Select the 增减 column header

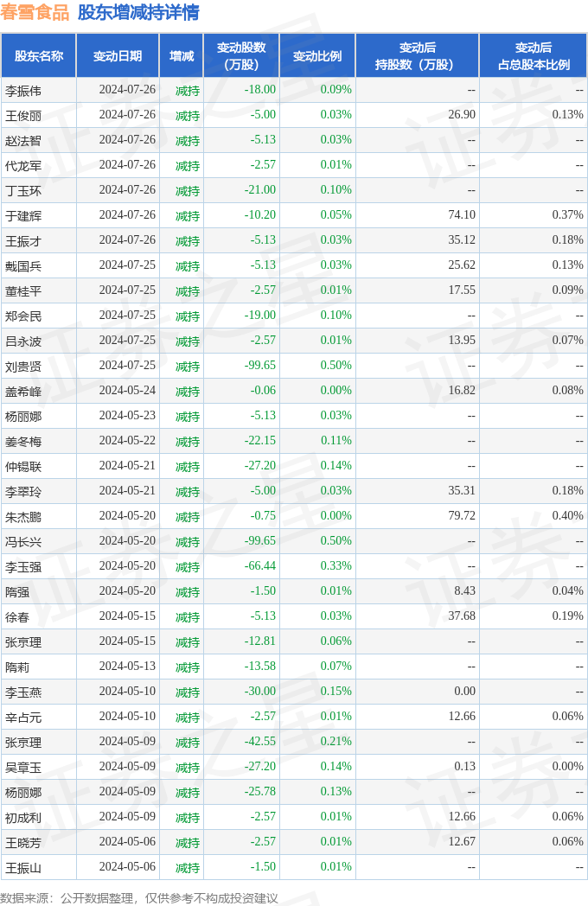(182, 56)
